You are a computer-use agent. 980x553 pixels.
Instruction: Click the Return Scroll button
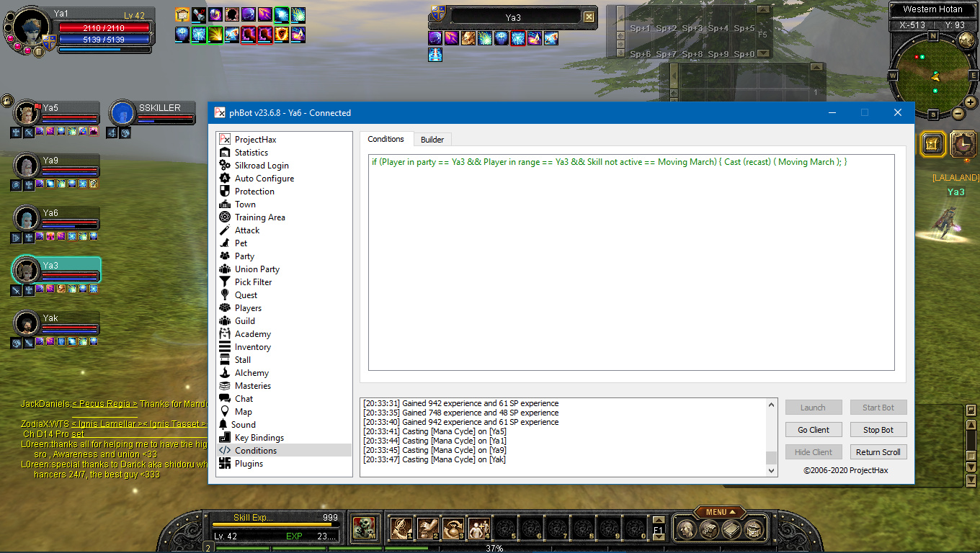(x=878, y=452)
